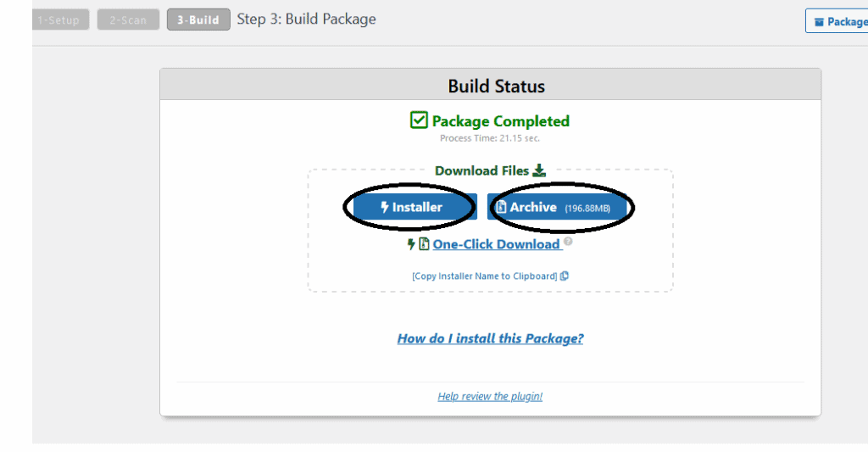Viewport: 868px width, 452px height.
Task: Download the Archive file
Action: click(557, 207)
